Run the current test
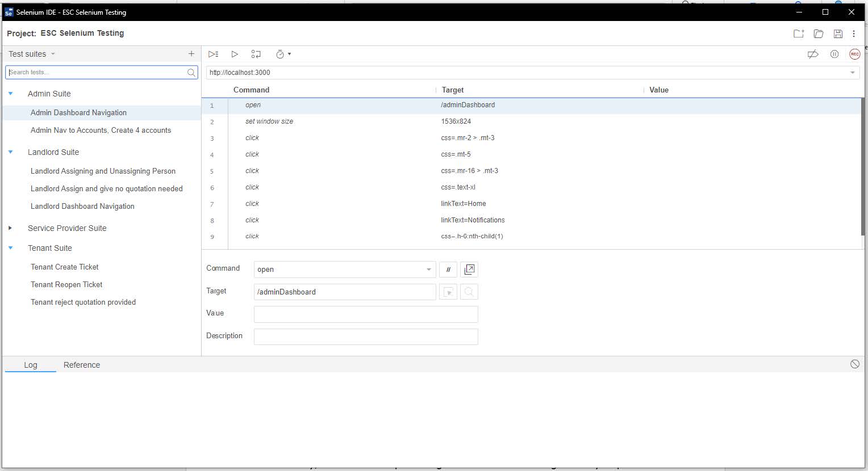Viewport: 868px width, 471px height. 235,54
